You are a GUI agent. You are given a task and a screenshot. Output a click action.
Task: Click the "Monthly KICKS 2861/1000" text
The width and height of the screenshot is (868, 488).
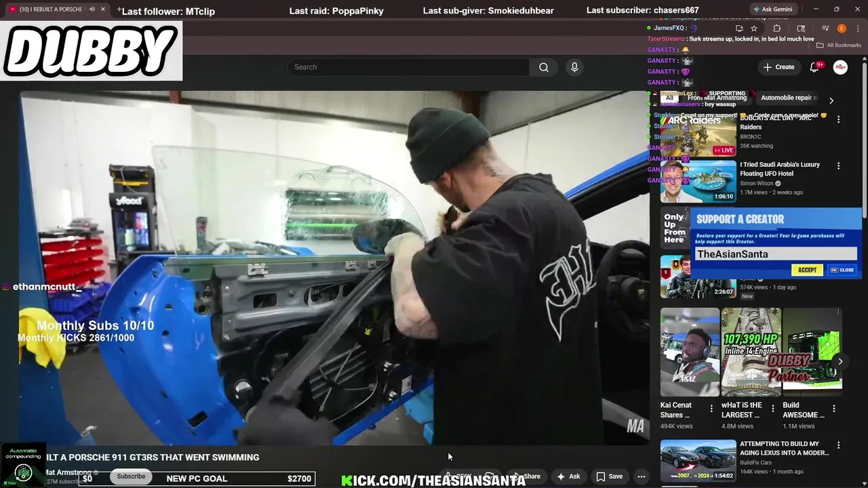coord(76,338)
